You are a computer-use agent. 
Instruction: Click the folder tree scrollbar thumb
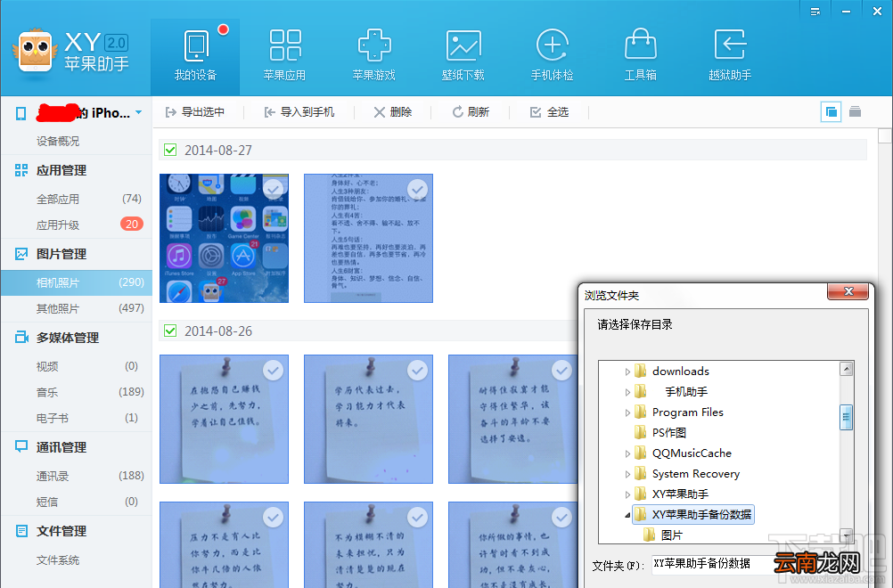[x=847, y=417]
